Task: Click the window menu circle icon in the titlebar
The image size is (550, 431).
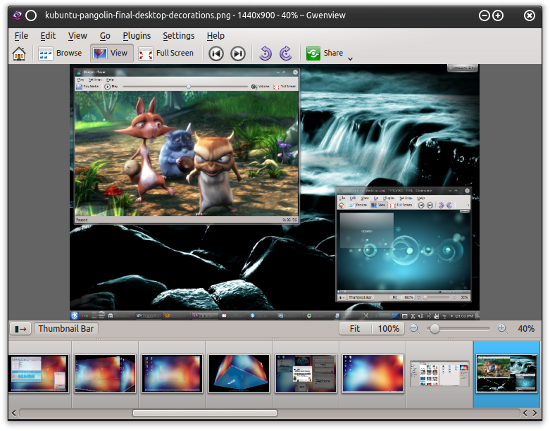Action: coord(31,15)
